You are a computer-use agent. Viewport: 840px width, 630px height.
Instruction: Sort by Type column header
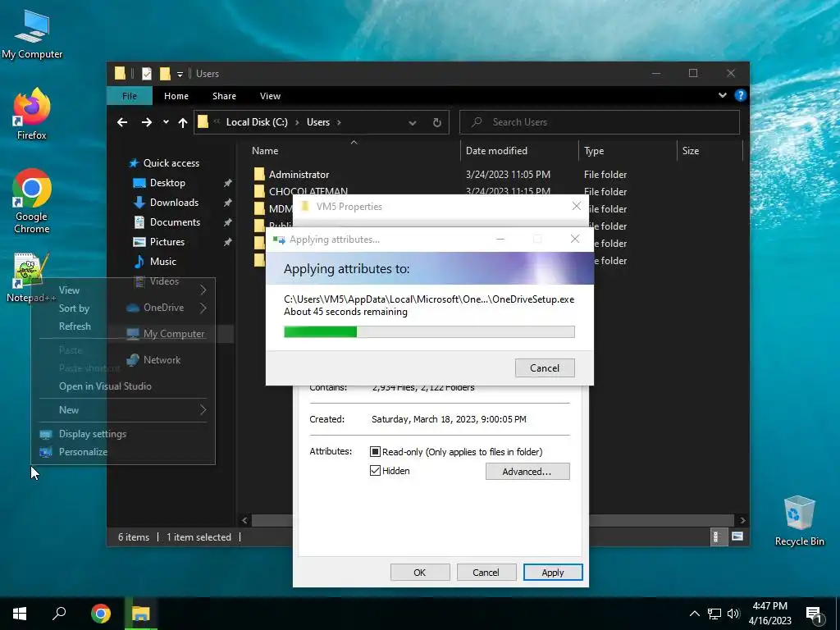[594, 151]
